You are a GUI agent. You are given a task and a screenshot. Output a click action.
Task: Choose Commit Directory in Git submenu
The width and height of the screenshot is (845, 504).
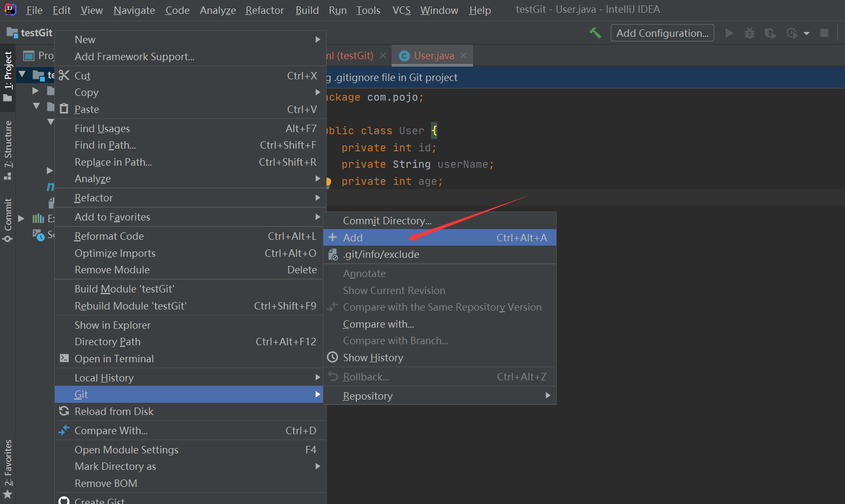click(x=440, y=221)
